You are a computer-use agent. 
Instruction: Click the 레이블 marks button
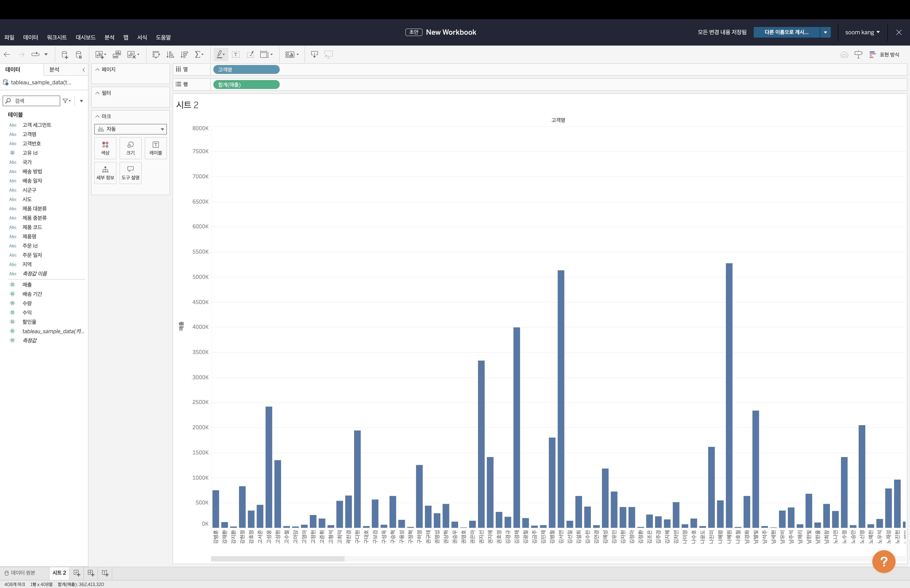pos(156,148)
